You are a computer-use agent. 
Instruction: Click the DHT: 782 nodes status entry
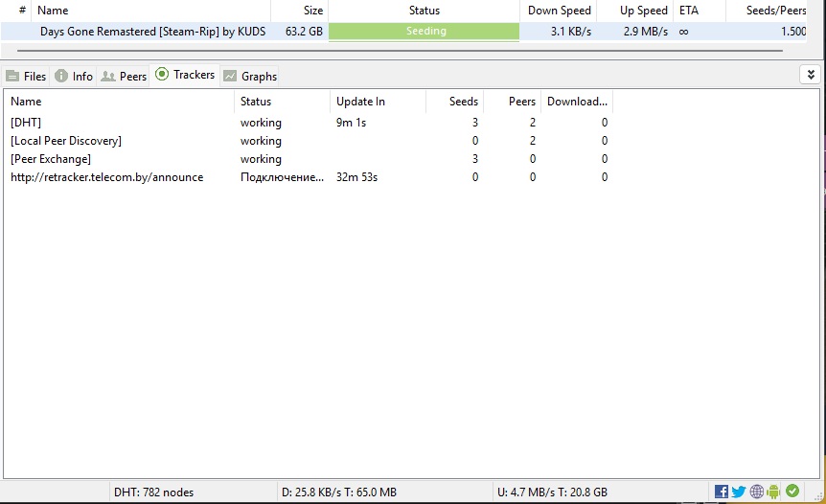click(x=154, y=492)
